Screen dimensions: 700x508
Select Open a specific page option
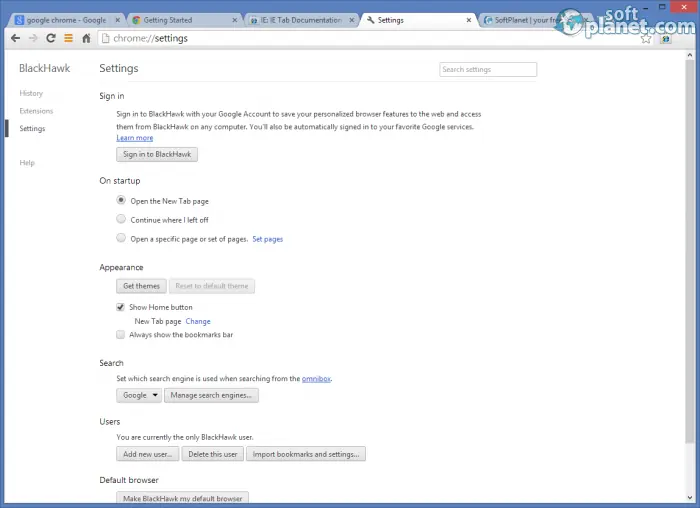coord(121,238)
